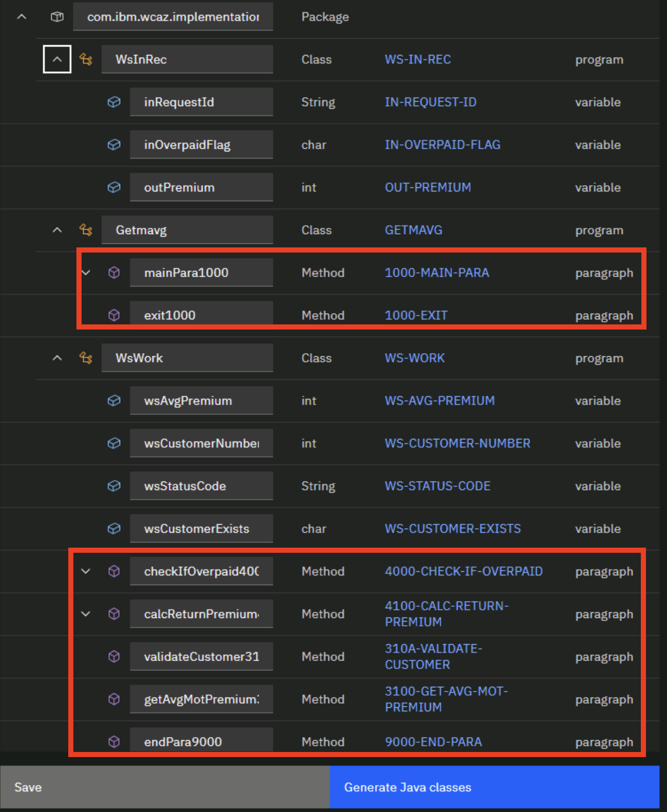Open the WS-IN-REC source link

tap(418, 60)
